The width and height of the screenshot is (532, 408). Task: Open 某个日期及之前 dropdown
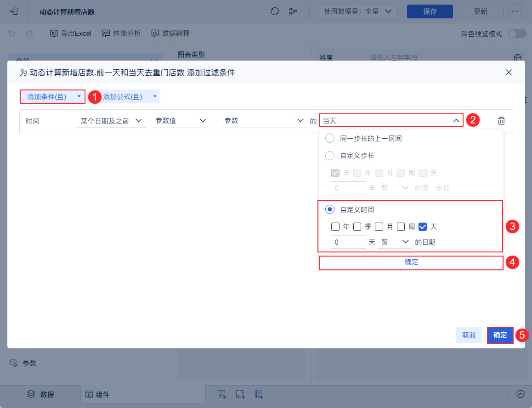[x=111, y=121]
